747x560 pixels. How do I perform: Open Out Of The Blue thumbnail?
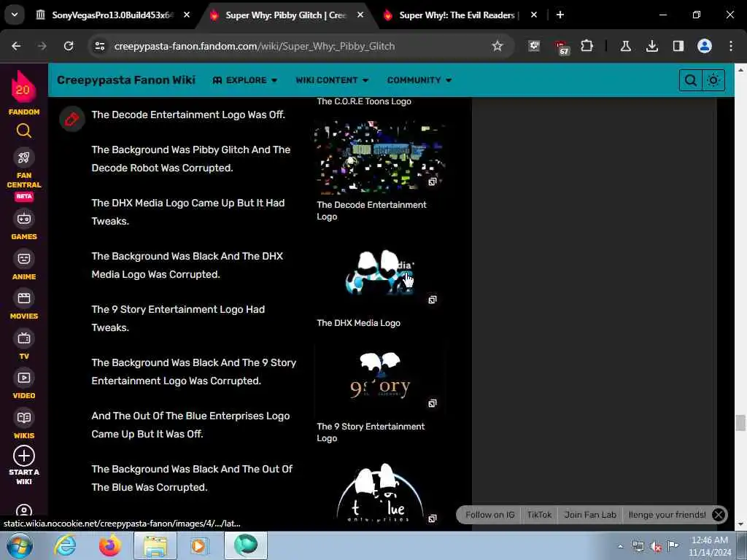379,493
